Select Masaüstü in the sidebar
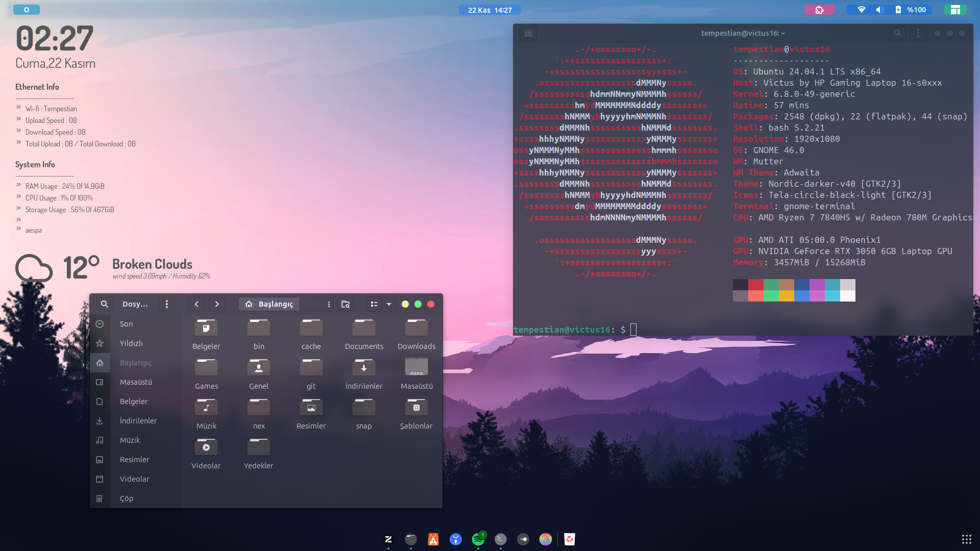 136,382
